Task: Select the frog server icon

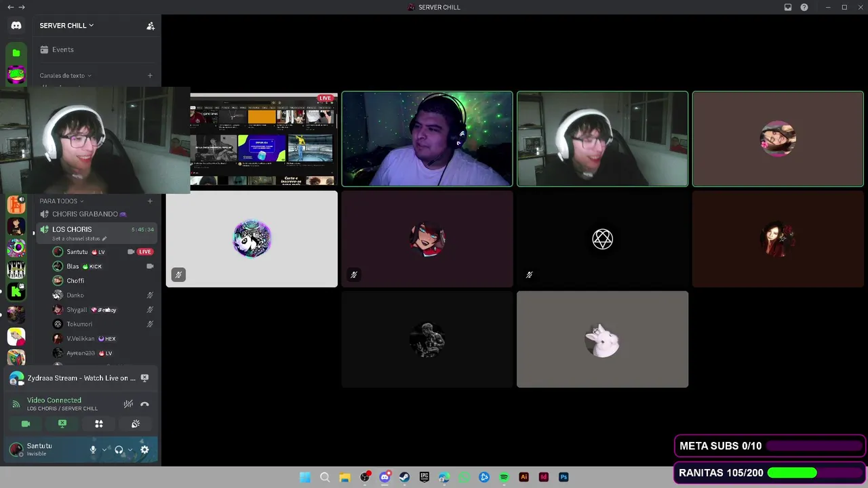Action: pos(16,75)
